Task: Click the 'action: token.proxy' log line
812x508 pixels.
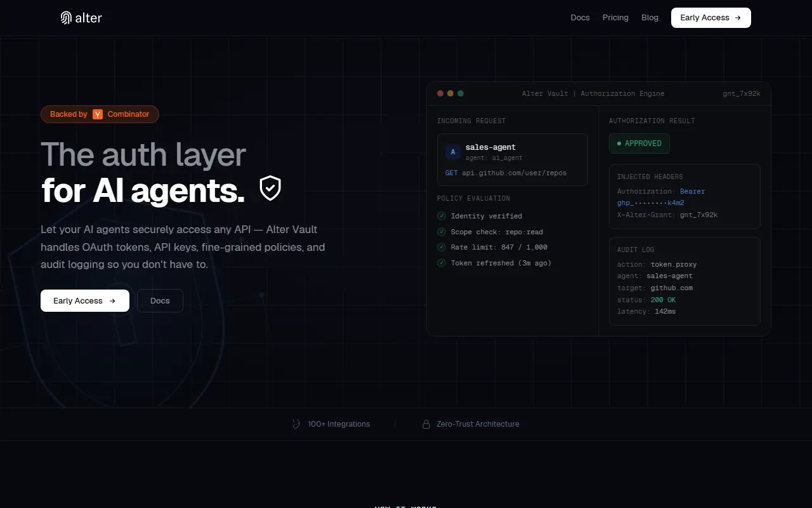Action: (x=657, y=264)
